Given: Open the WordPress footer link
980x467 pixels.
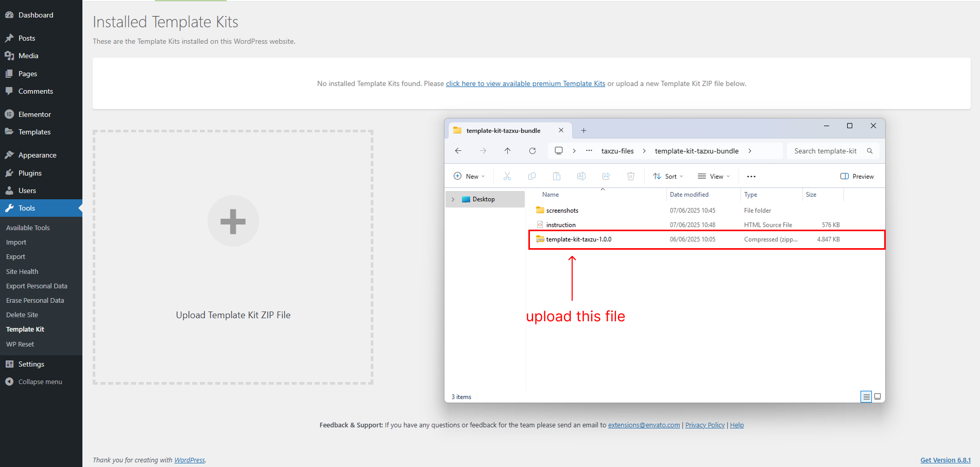Looking at the screenshot, I should [190, 460].
